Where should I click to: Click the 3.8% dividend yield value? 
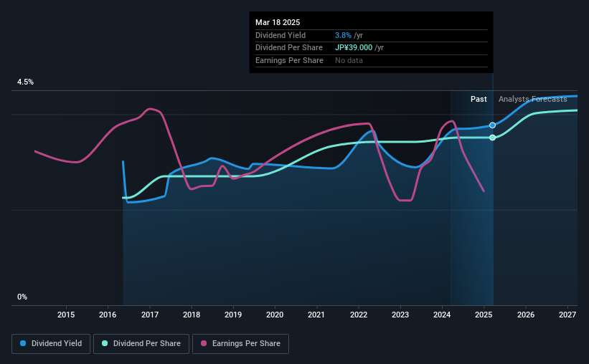point(343,35)
